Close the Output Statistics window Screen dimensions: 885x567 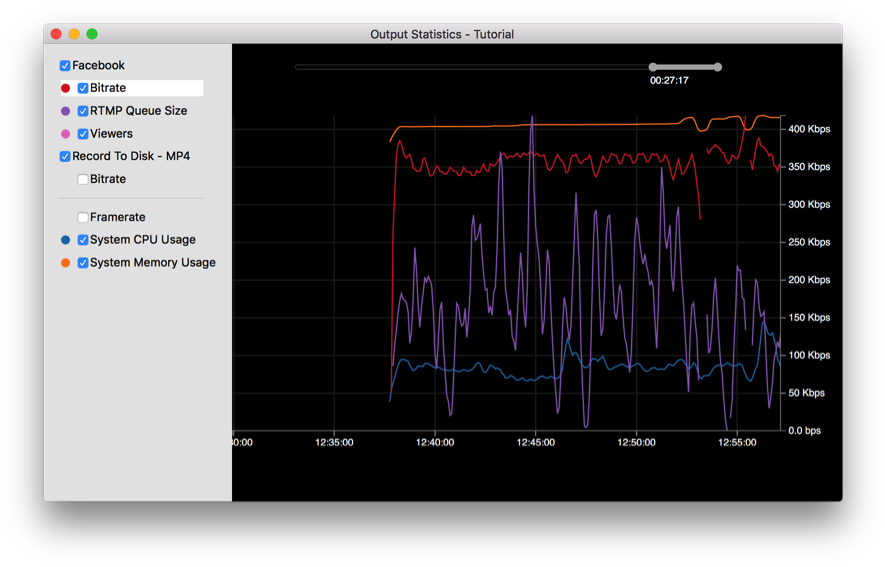pyautogui.click(x=56, y=34)
